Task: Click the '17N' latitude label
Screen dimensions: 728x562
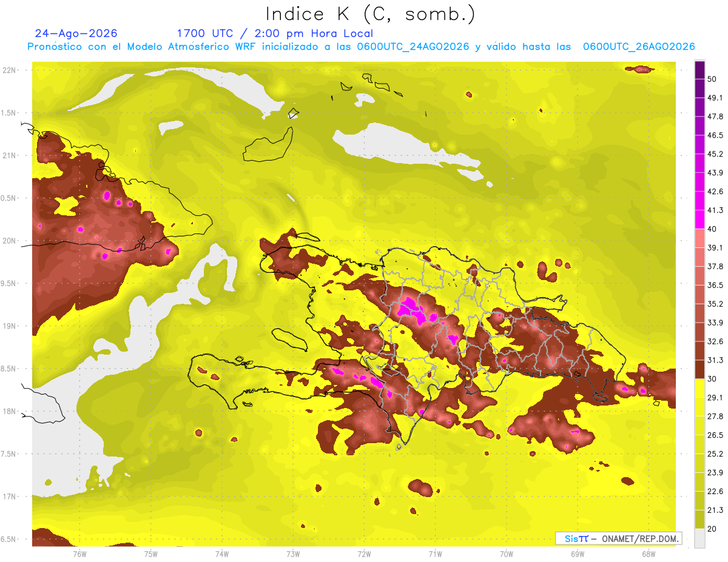Action: point(10,497)
